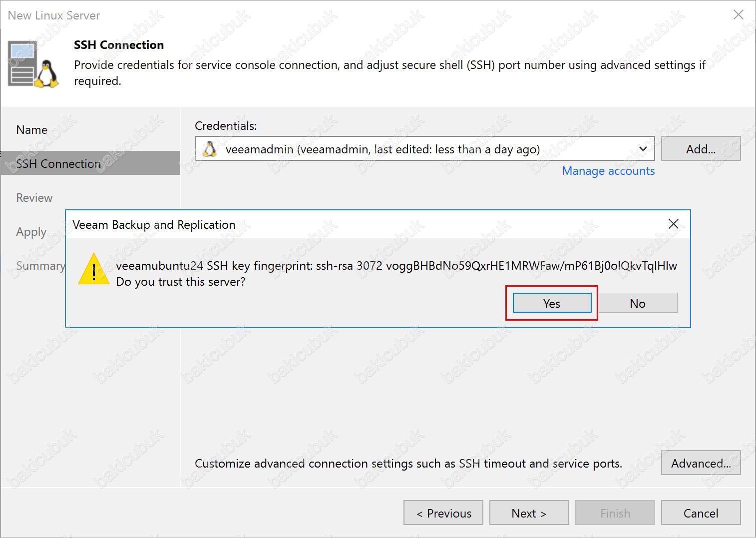Viewport: 756px width, 538px height.
Task: Click the Linux server penguin header icon
Action: tap(33, 65)
